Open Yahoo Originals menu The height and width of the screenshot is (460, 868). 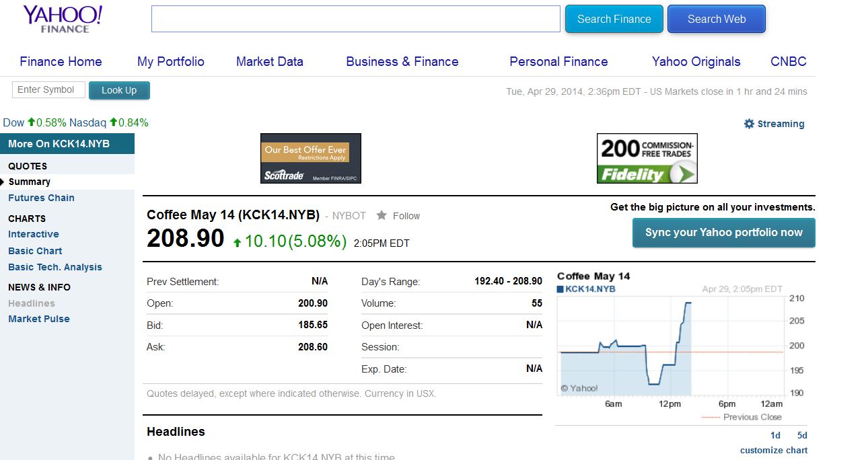tap(696, 61)
